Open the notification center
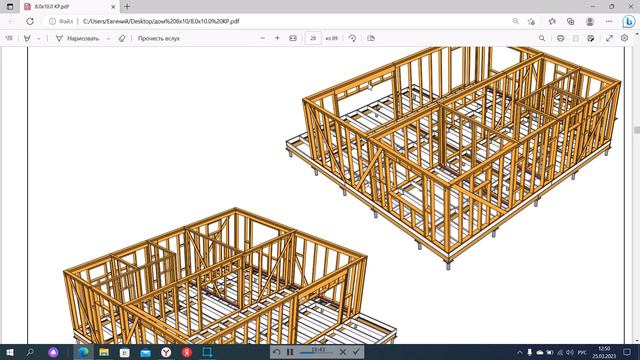 point(627,352)
